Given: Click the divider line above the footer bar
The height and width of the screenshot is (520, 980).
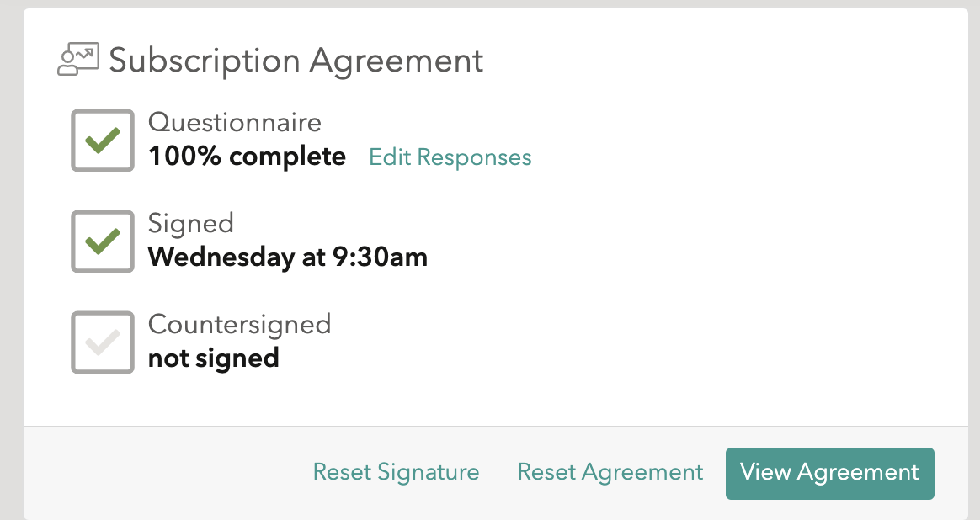Looking at the screenshot, I should point(496,427).
